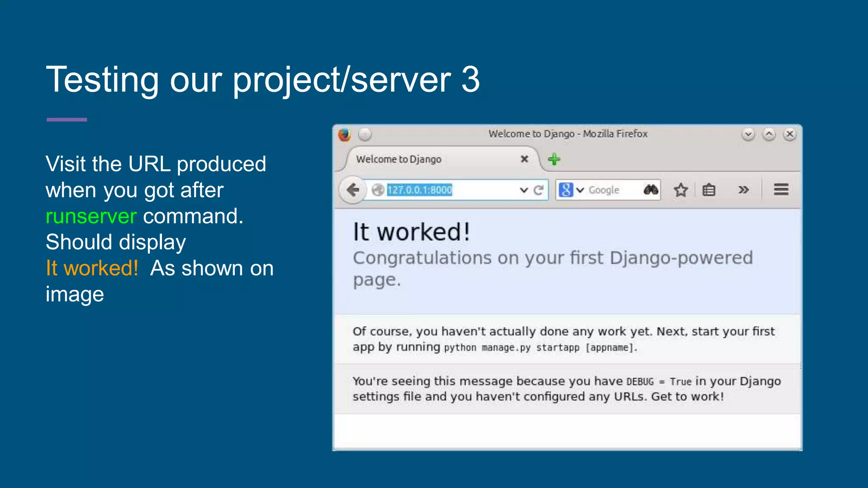868x488 pixels.
Task: Click the 'Congratulations on your first Django-powered' text
Action: 553,258
